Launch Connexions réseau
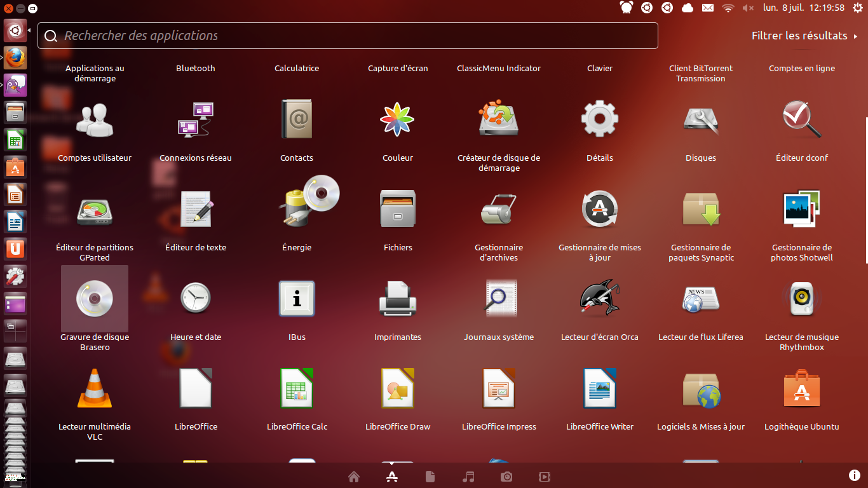868x488 pixels. pyautogui.click(x=196, y=119)
